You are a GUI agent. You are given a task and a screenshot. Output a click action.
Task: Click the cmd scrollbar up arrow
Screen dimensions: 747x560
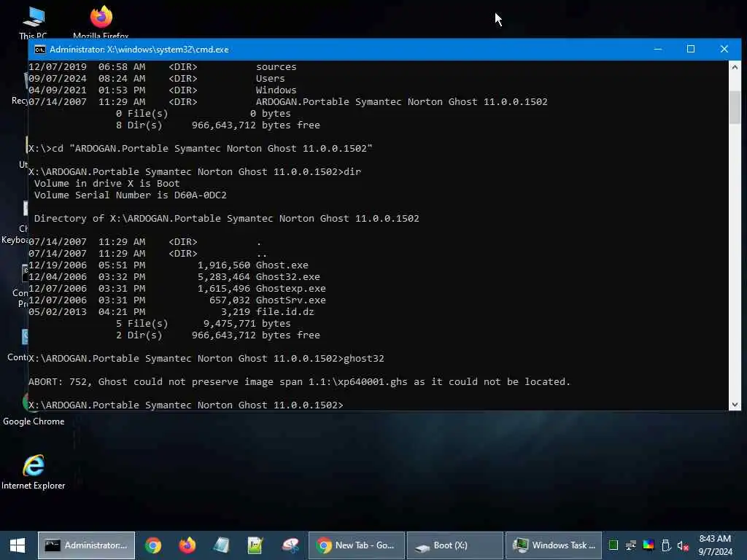pyautogui.click(x=735, y=67)
